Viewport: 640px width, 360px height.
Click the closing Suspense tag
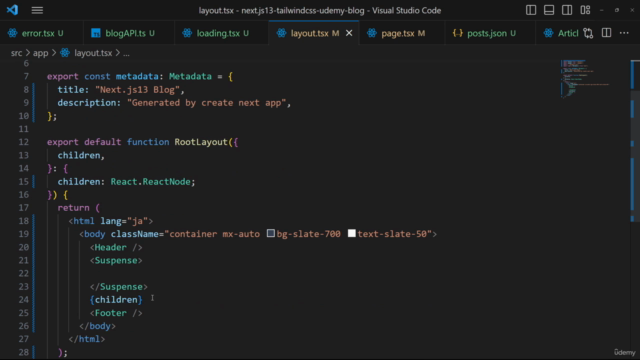coord(118,287)
